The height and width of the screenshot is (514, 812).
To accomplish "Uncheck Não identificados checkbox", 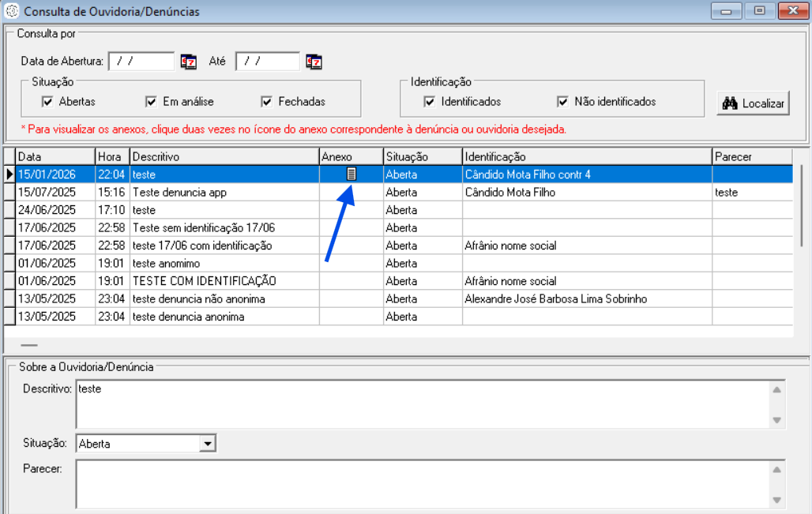I will click(x=563, y=101).
